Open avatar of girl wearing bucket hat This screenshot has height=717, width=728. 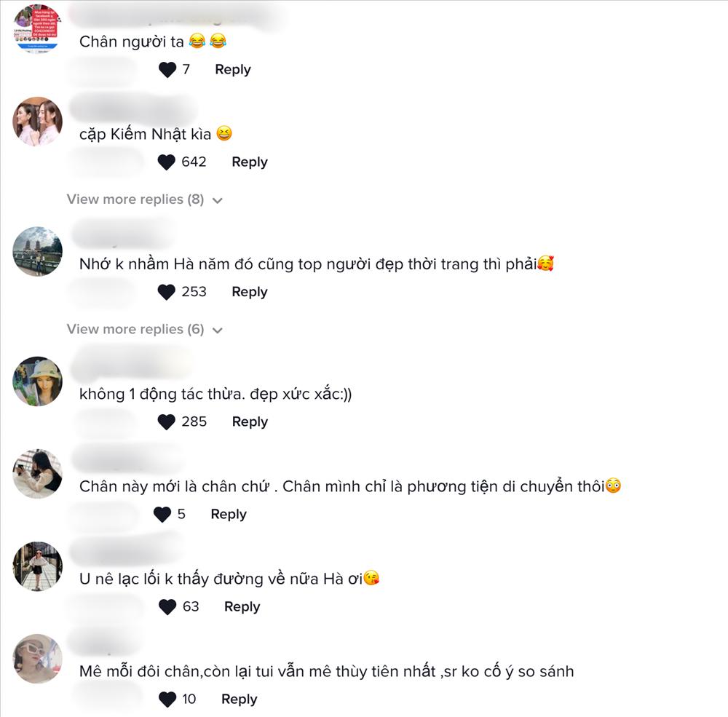(x=37, y=381)
